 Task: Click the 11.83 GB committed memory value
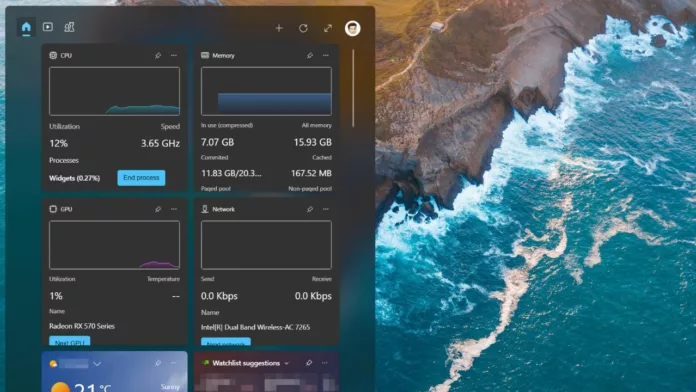[231, 173]
